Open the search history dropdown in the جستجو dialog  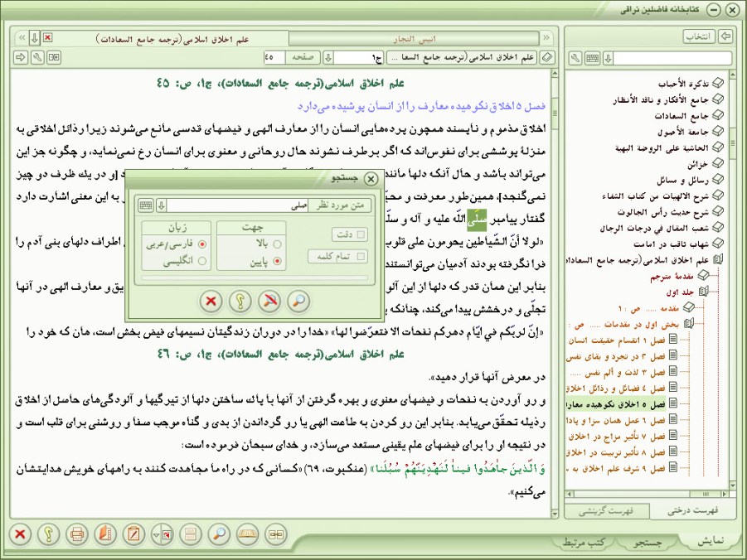click(161, 205)
